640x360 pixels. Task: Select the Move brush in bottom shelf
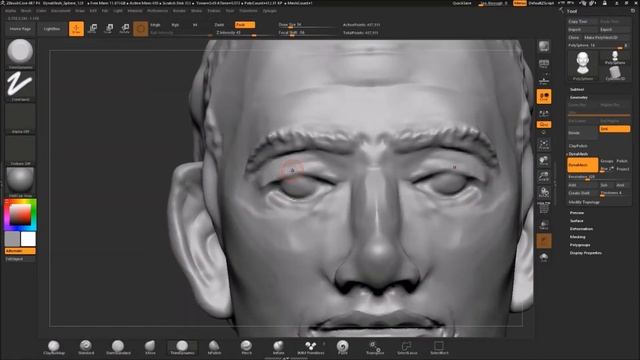click(x=150, y=348)
